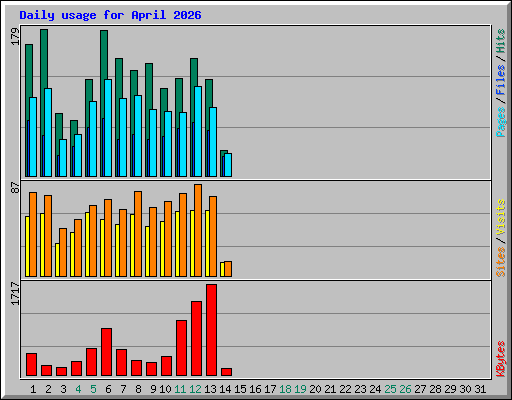The width and height of the screenshot is (512, 400).
Task: Click day label 29 on the axis
Action: pyautogui.click(x=450, y=389)
